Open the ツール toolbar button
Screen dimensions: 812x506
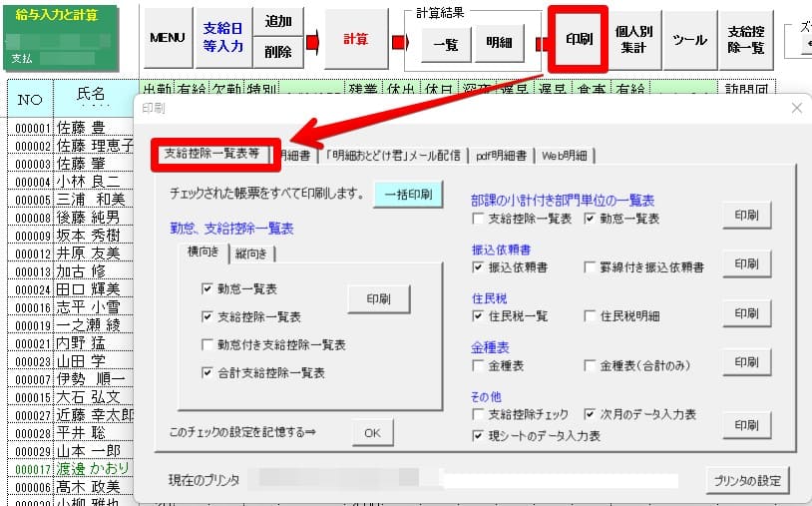690,39
